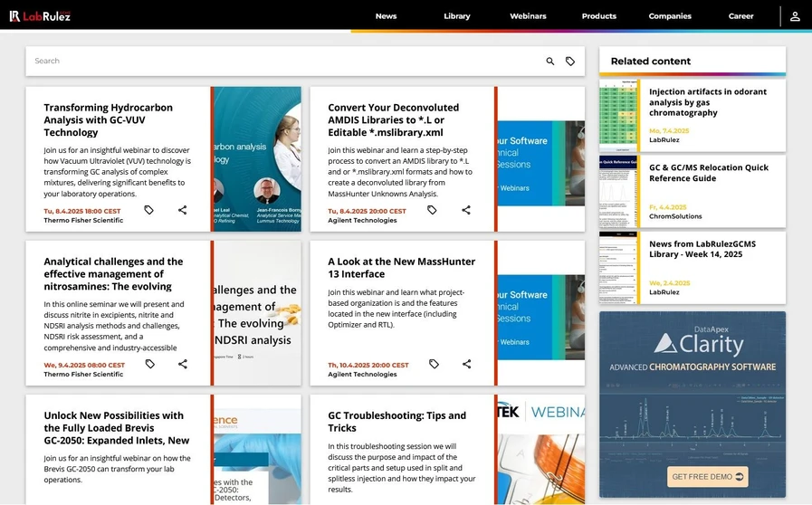Click the Brevis GC-2050 card image
Image resolution: width=812 pixels, height=505 pixels.
(257, 450)
